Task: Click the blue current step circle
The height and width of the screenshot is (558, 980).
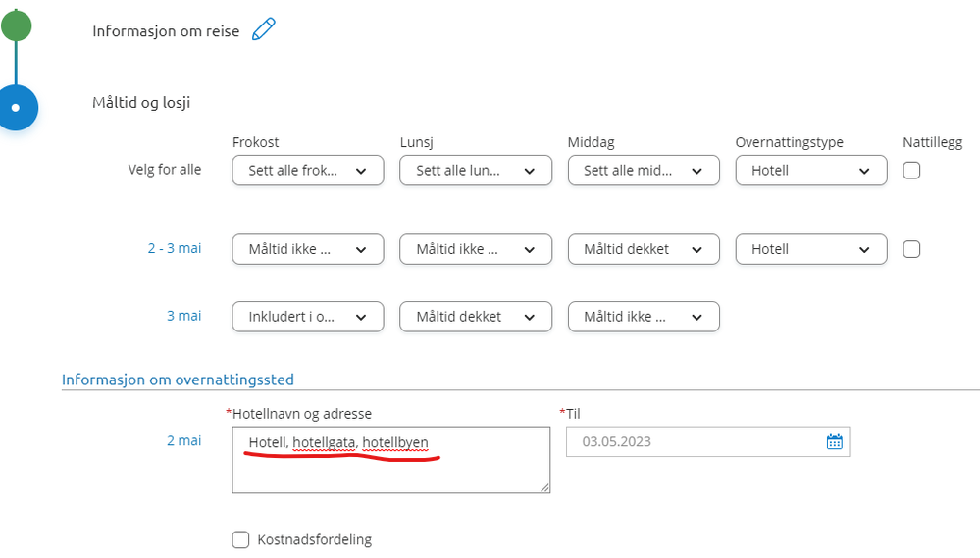Action: [x=18, y=108]
